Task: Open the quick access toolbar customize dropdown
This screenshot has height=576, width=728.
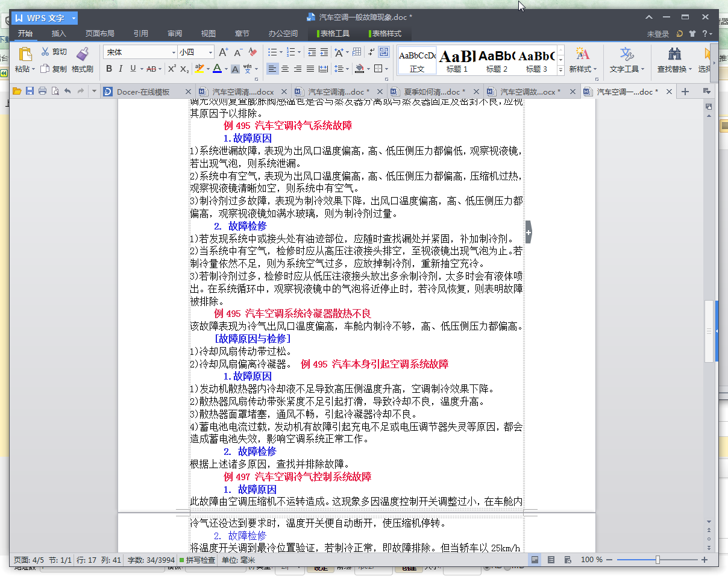Action: [93, 92]
